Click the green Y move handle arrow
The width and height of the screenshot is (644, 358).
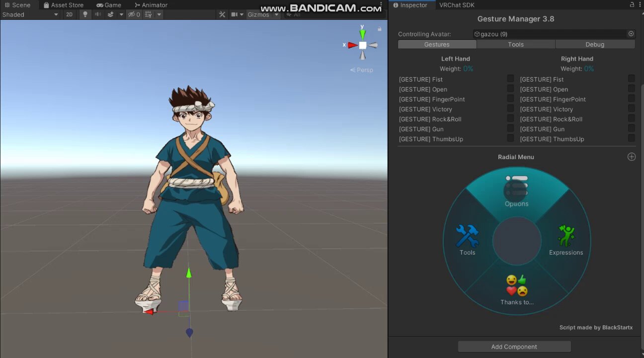[189, 272]
